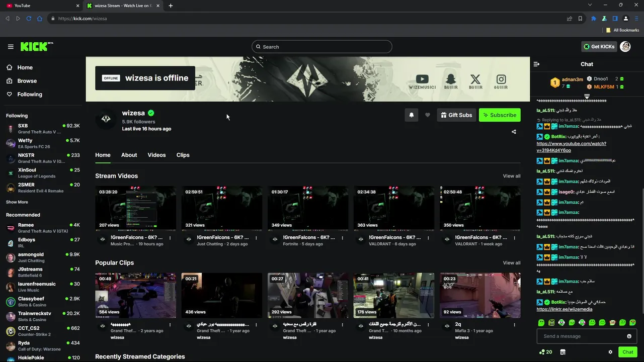Open the emoji picker in message box
The width and height of the screenshot is (644, 362).
click(x=629, y=336)
